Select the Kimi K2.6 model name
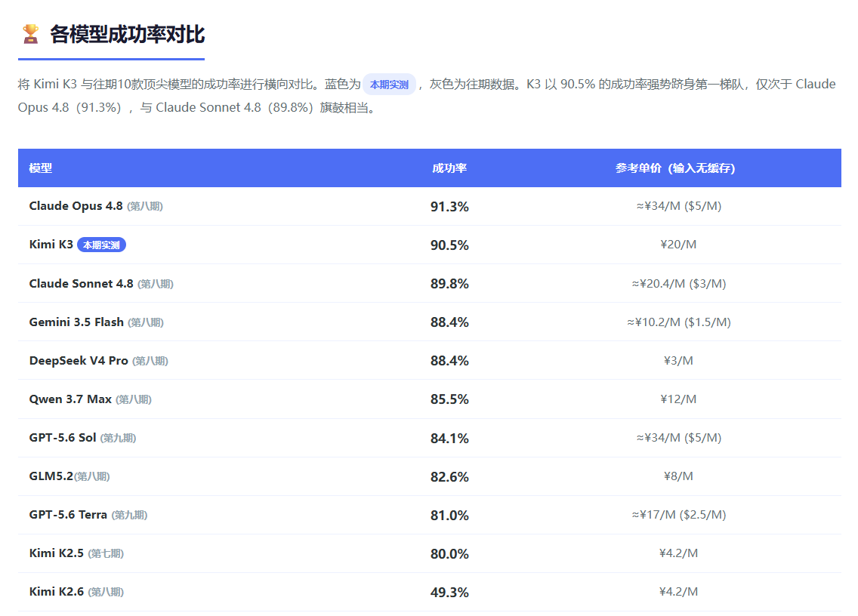 pos(57,591)
